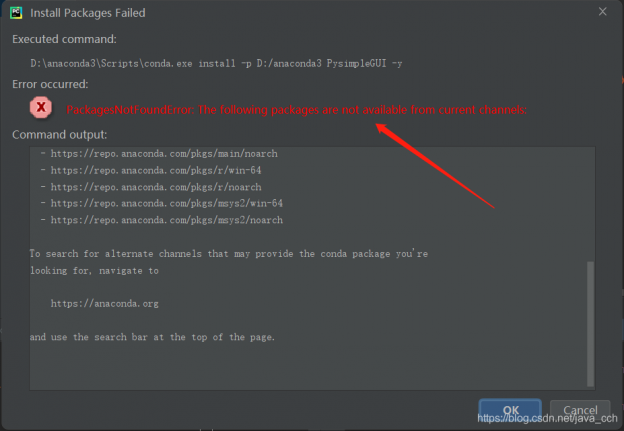Click the "use the search bar" output line
This screenshot has height=431, width=624.
pos(152,337)
